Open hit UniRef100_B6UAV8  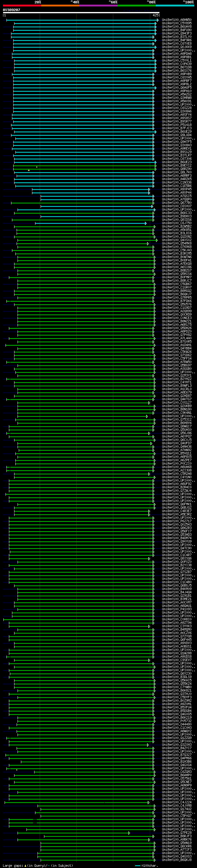tap(176, 26)
